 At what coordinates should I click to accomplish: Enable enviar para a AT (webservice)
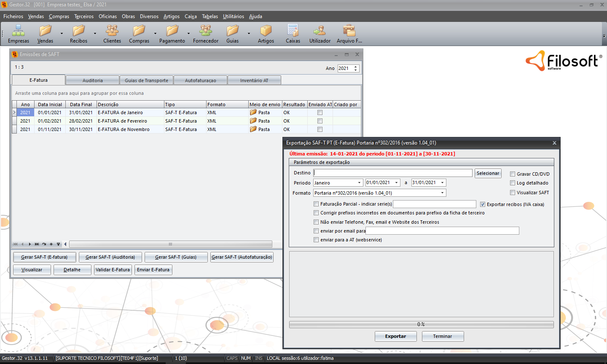[x=316, y=240]
